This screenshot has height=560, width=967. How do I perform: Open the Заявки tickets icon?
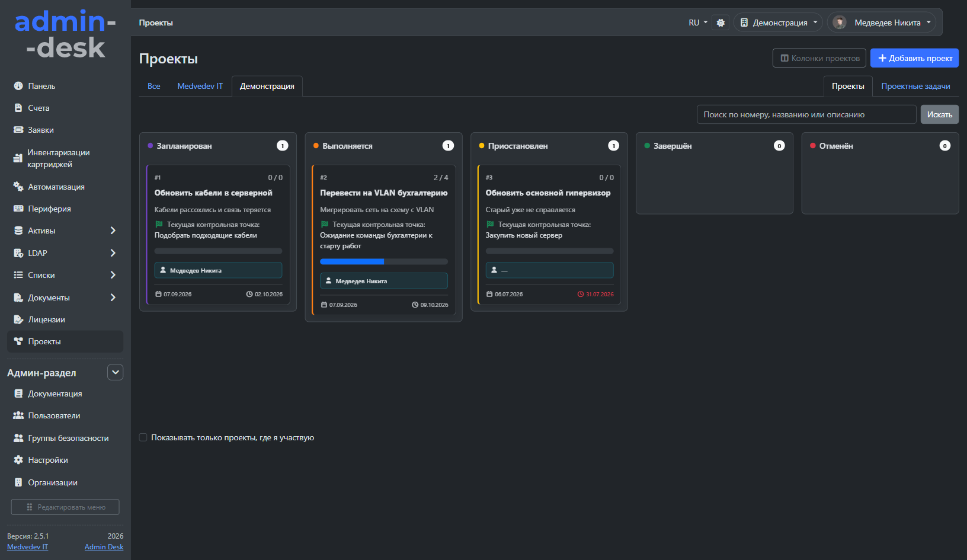(18, 130)
